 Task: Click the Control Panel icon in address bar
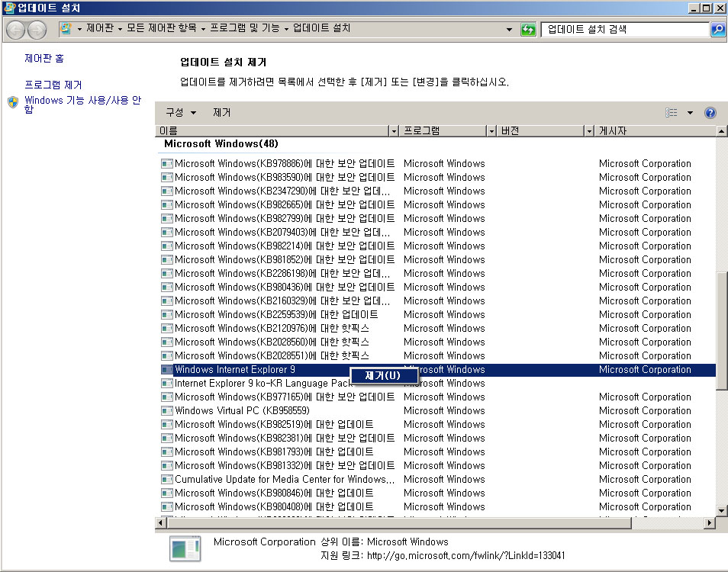tap(66, 29)
